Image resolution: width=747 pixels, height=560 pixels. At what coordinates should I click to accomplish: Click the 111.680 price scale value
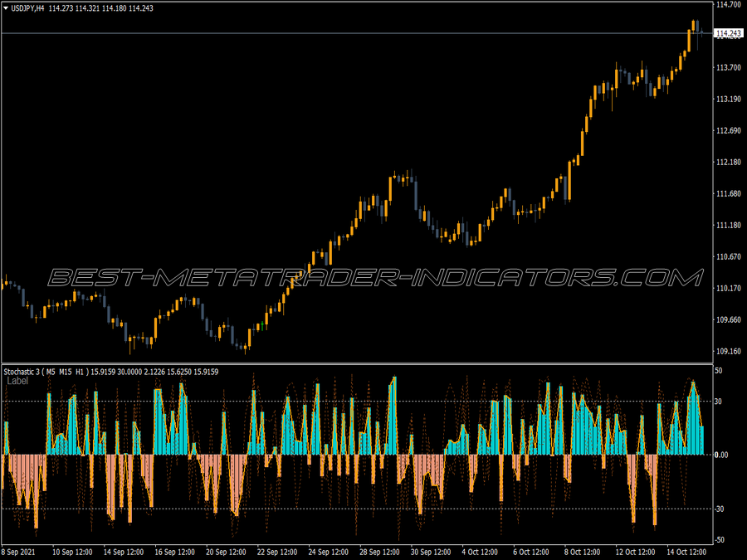[x=729, y=193]
